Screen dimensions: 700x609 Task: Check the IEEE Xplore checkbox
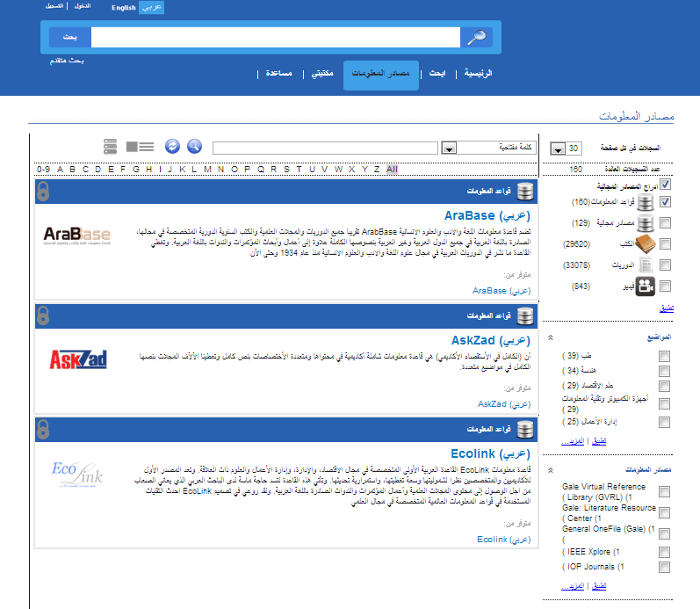click(664, 552)
